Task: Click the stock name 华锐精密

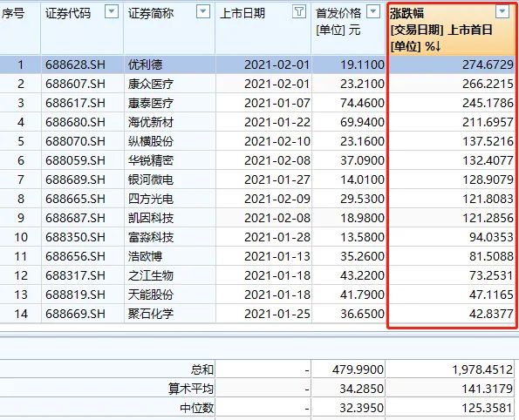Action: point(151,160)
